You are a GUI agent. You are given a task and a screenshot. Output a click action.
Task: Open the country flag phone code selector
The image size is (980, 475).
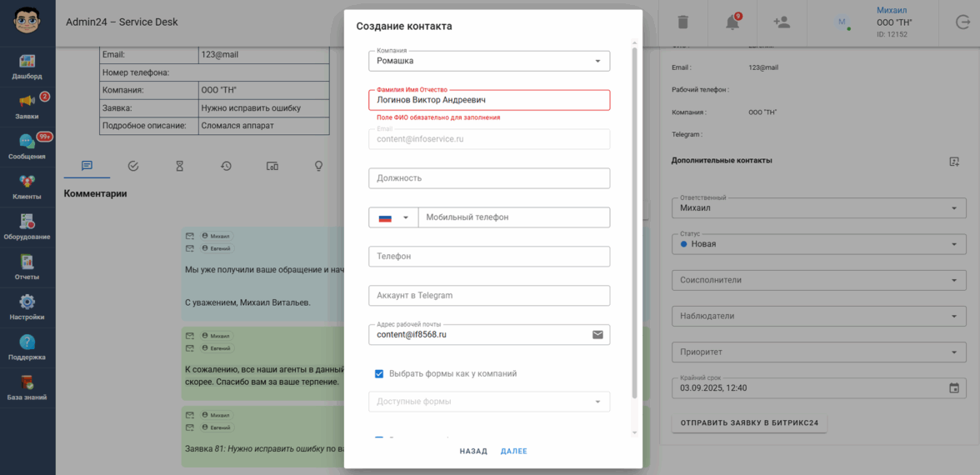393,217
